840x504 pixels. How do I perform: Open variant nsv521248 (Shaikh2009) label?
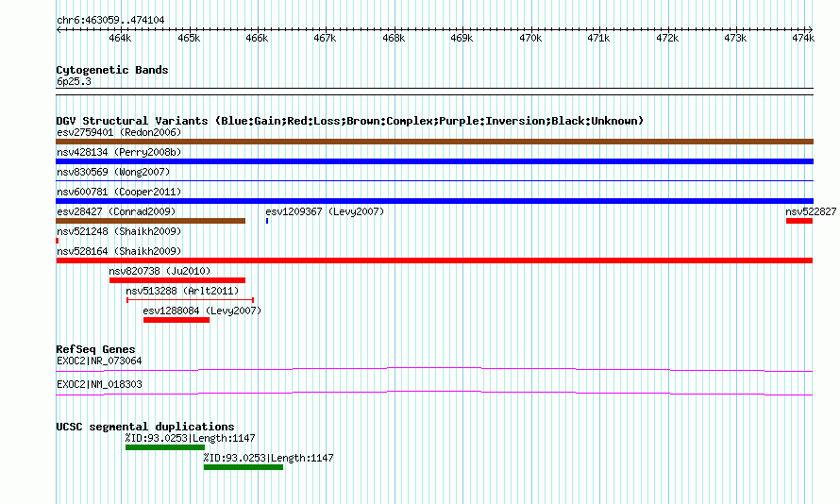click(x=119, y=231)
